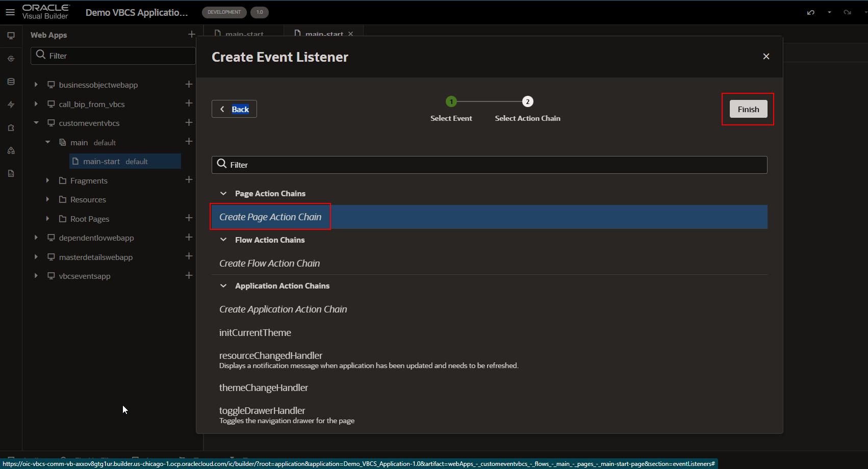Choose resourceChangedHandler action chain
868x469 pixels.
[489, 360]
